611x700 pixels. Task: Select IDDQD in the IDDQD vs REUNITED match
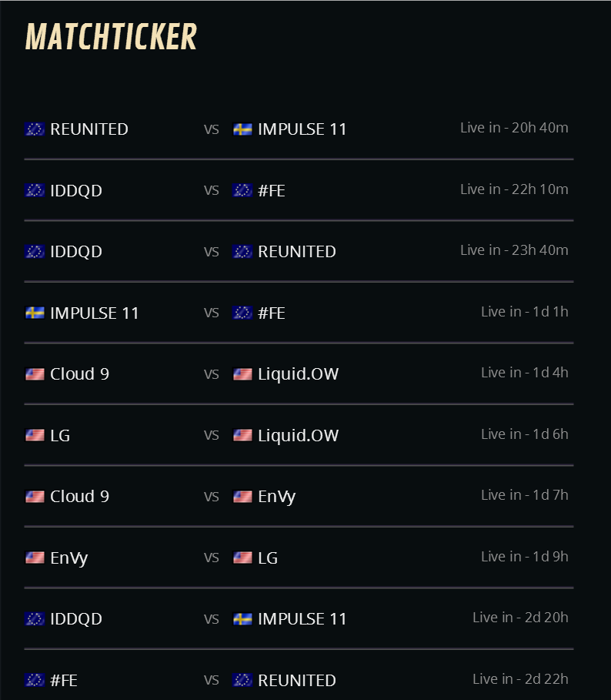(76, 252)
